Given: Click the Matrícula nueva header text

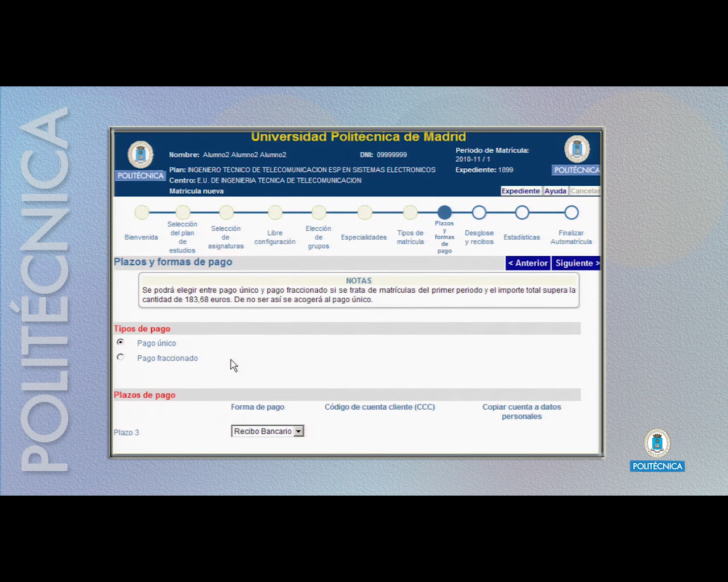Looking at the screenshot, I should tap(196, 191).
